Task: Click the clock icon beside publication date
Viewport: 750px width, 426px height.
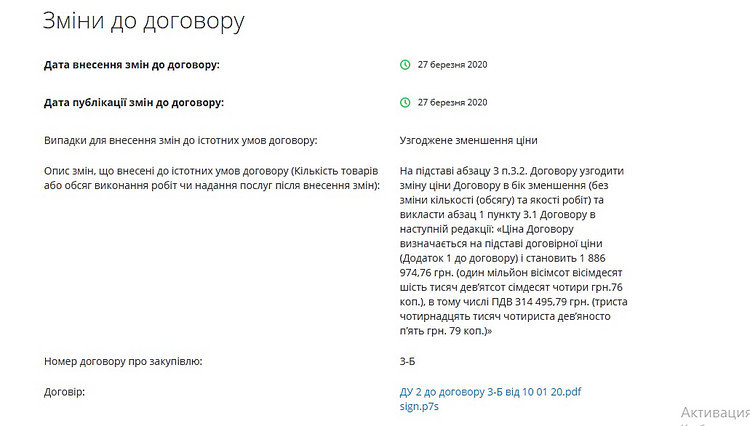Action: [x=405, y=102]
